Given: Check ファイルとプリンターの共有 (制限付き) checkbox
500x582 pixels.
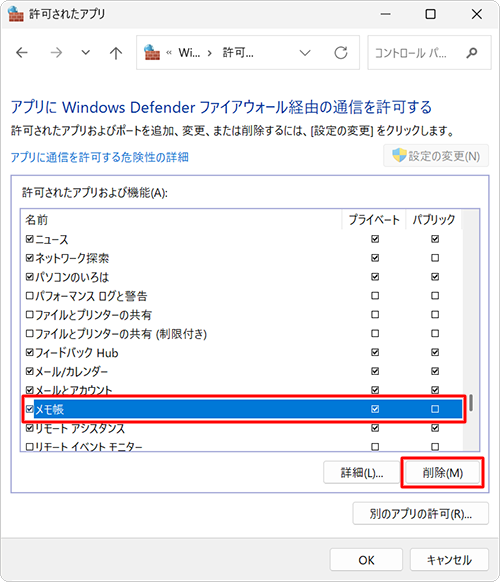Looking at the screenshot, I should [30, 334].
